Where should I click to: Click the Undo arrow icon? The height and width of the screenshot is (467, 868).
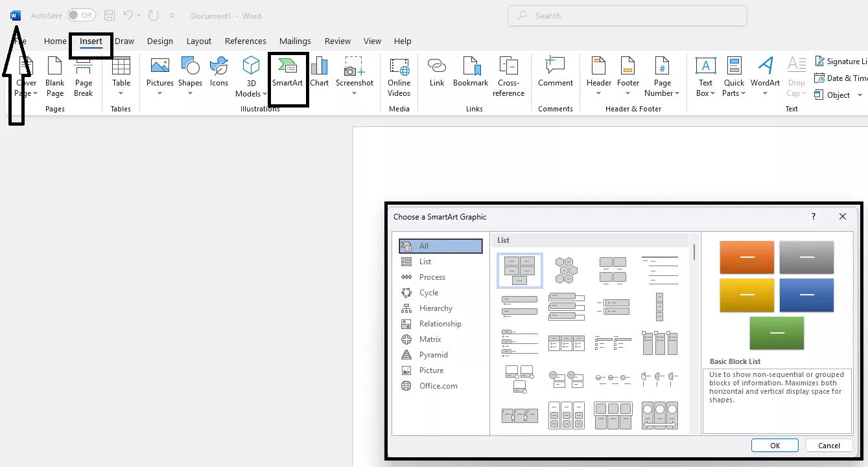point(128,15)
